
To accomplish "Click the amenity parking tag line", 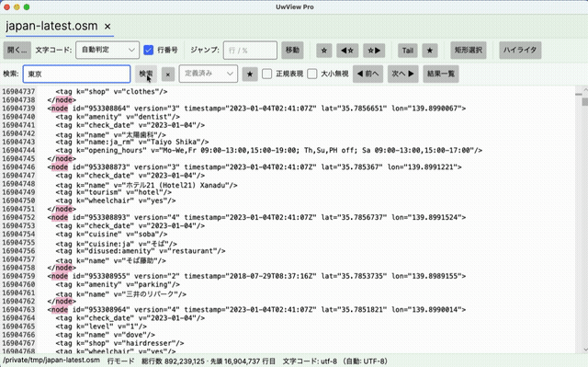I will click(118, 284).
